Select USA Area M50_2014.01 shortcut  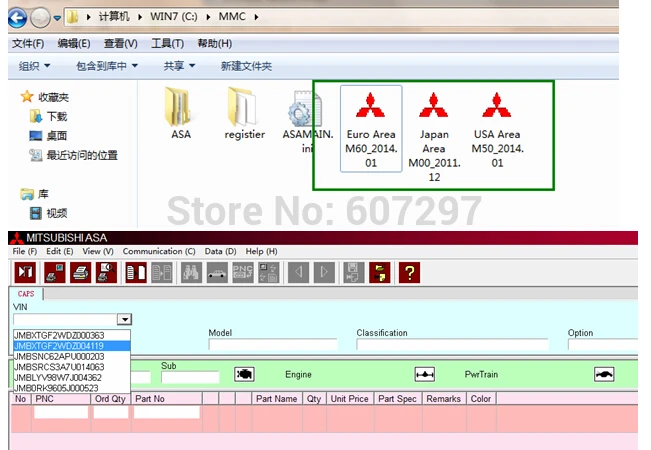tap(497, 129)
